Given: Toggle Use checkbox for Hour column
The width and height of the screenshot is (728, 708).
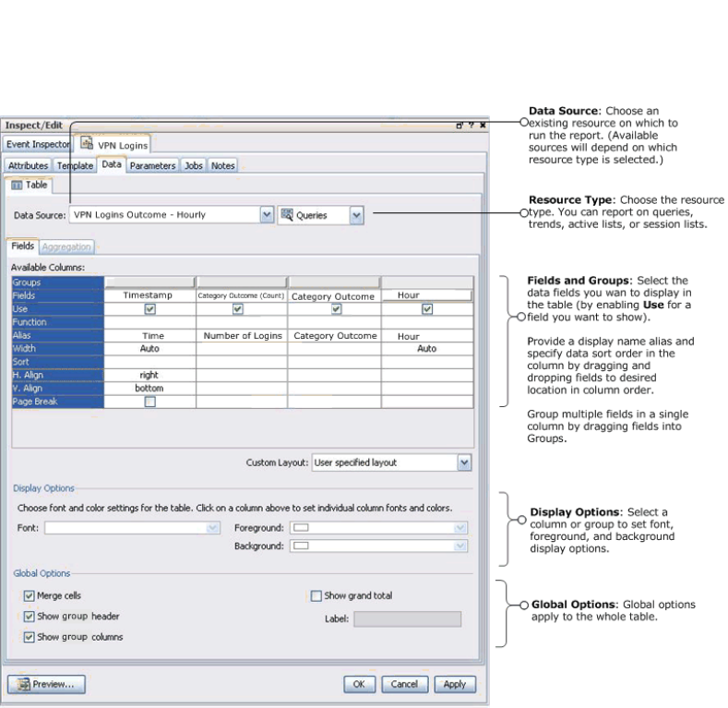Looking at the screenshot, I should [427, 309].
